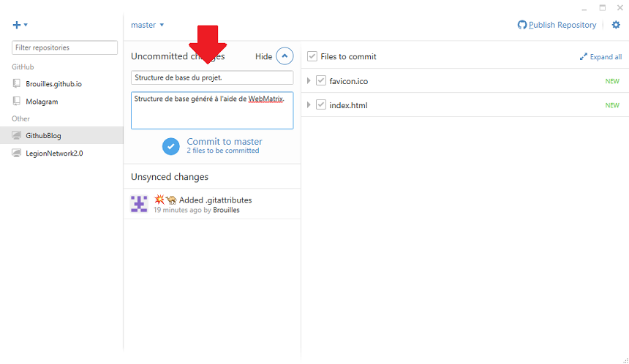
Task: Toggle the Files to commit checkbox
Action: tap(312, 56)
